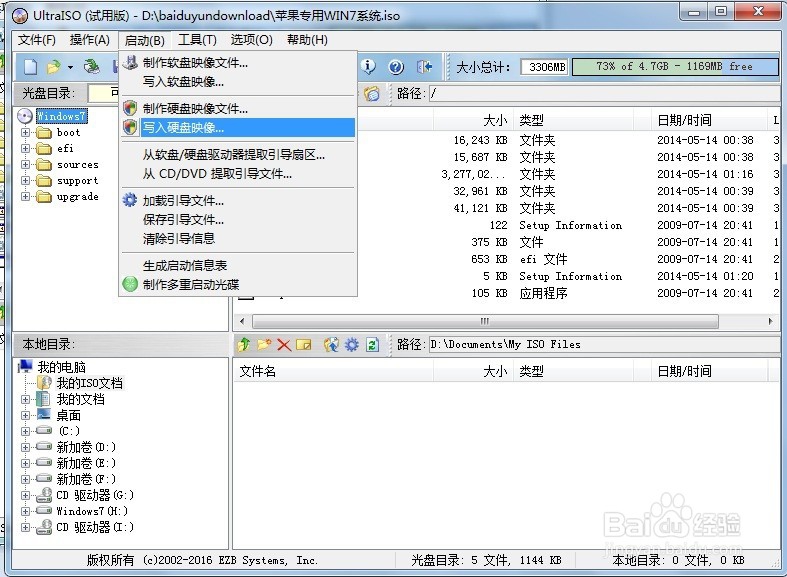Expand the 新加卷 (D:) tree node
Image resolution: width=787 pixels, height=577 pixels.
point(25,447)
